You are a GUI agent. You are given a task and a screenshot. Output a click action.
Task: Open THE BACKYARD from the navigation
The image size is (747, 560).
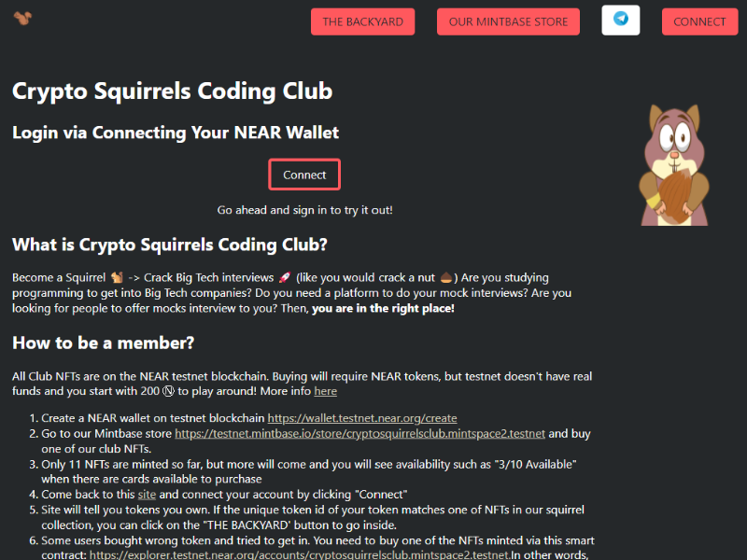coord(362,21)
